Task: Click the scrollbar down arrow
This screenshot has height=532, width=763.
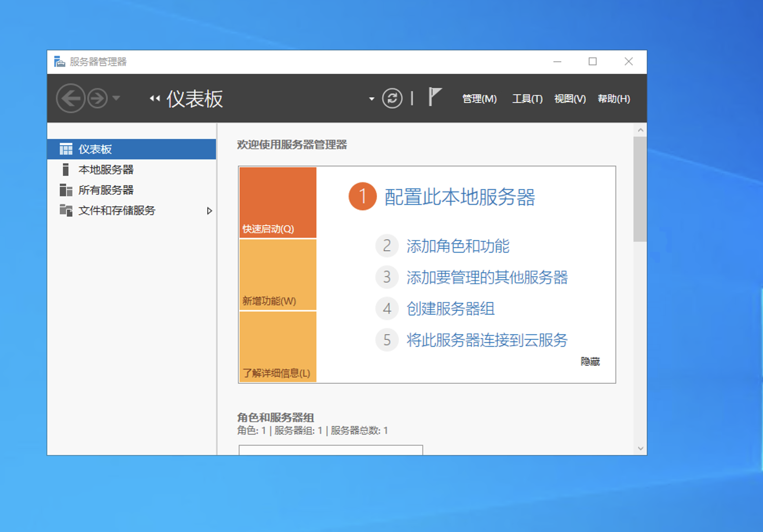Action: [641, 448]
